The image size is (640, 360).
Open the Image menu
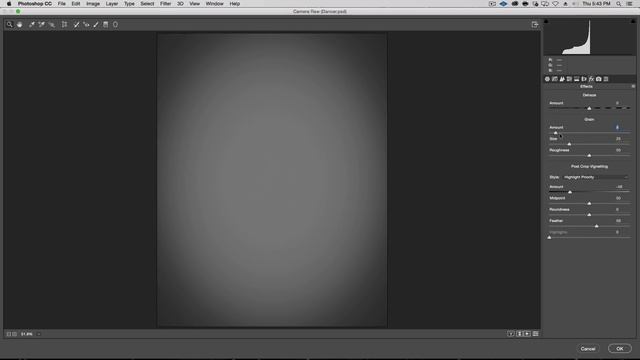pos(93,4)
